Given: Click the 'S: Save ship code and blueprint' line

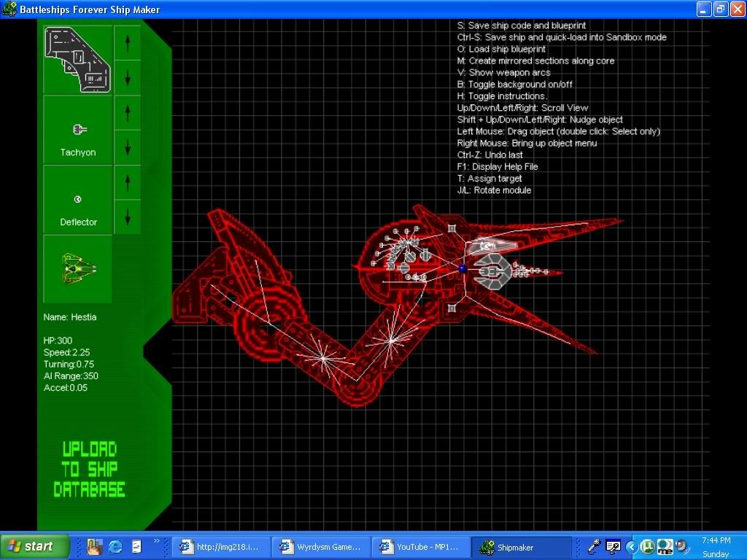Looking at the screenshot, I should 522,26.
